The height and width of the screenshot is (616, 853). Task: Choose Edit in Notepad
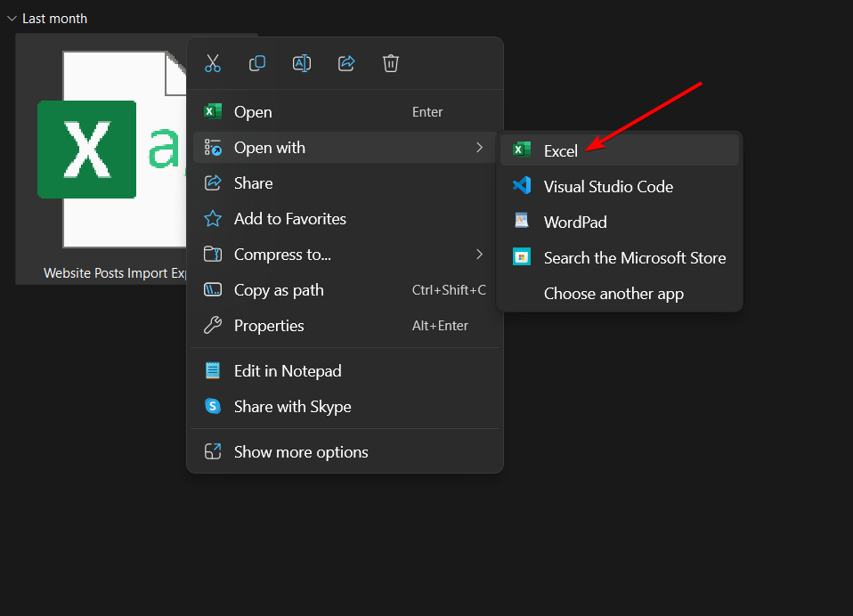click(345, 371)
